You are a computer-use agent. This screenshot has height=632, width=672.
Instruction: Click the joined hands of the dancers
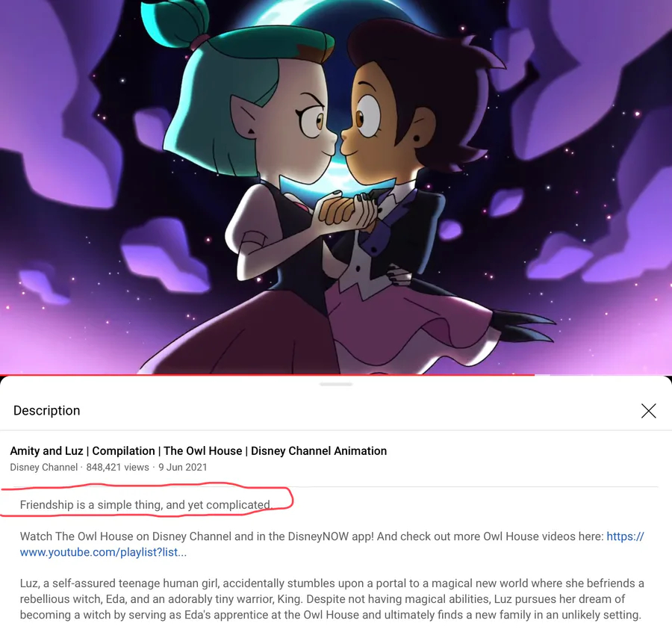coord(348,210)
